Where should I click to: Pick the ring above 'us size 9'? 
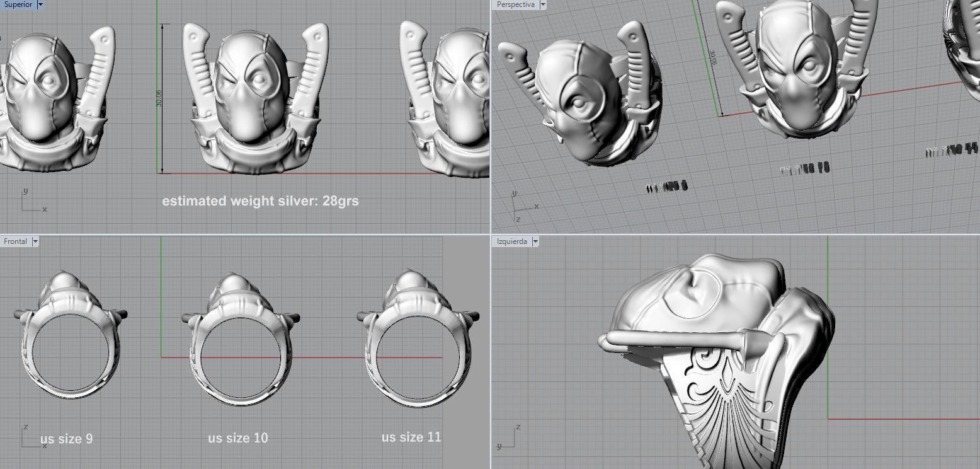71,334
